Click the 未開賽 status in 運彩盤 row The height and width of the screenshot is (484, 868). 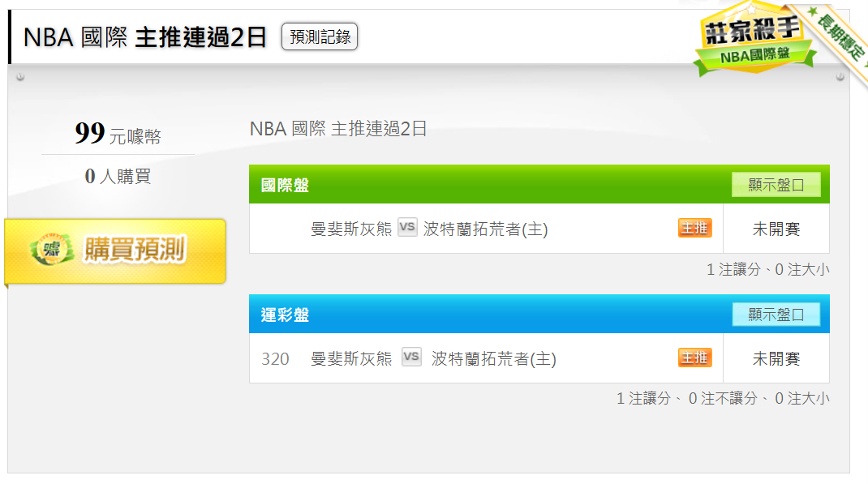click(x=776, y=359)
